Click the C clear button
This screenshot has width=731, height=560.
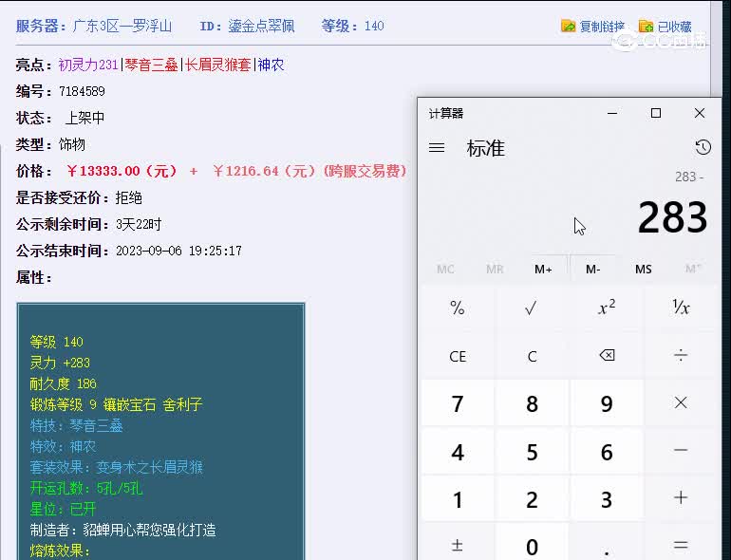pos(532,356)
